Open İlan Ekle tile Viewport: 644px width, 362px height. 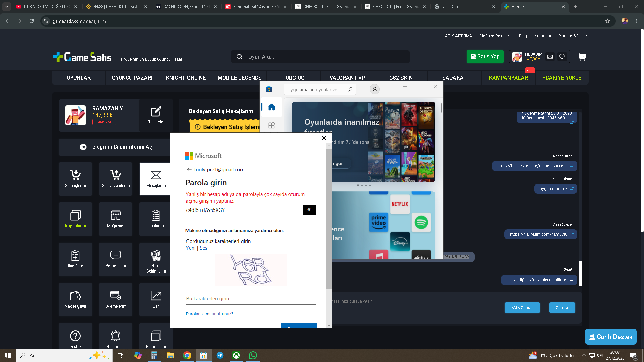click(75, 259)
